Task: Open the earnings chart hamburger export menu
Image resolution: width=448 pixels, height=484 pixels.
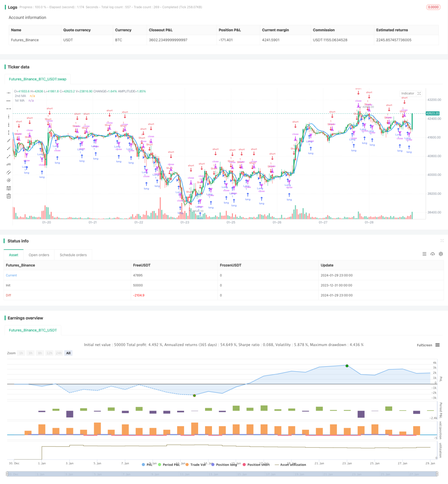Action: pyautogui.click(x=437, y=345)
